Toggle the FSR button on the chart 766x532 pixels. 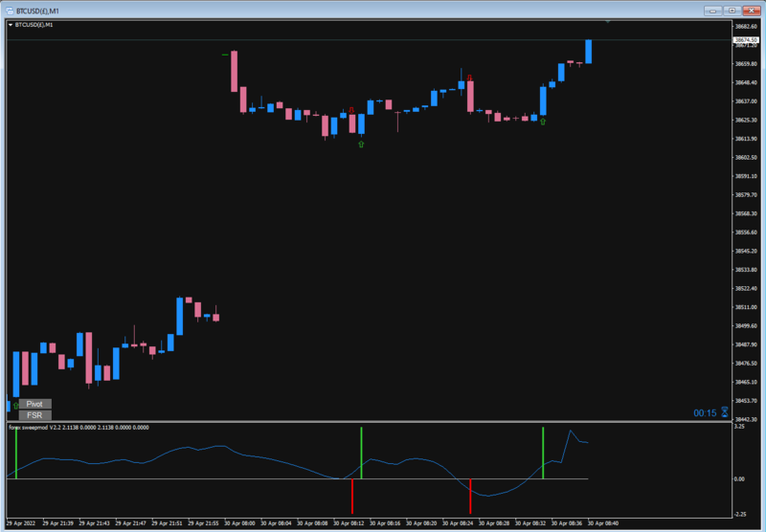click(x=34, y=415)
